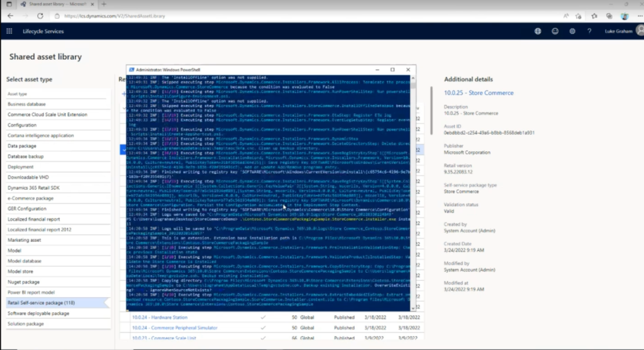The width and height of the screenshot is (644, 350).
Task: Open 10.0.24 - Commerce Peripheral Simulator link
Action: coord(175,328)
